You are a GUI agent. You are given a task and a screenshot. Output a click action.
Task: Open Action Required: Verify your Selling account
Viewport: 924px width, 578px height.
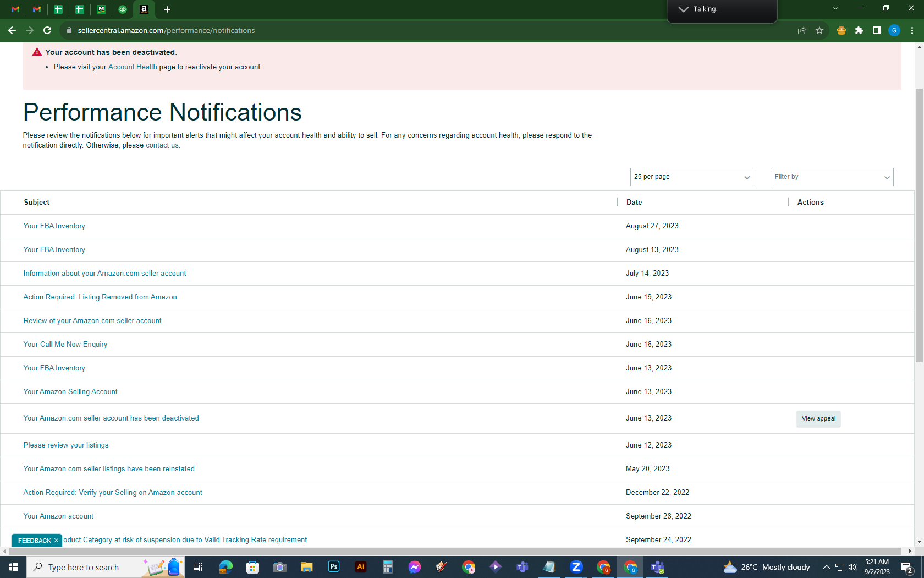pyautogui.click(x=113, y=493)
